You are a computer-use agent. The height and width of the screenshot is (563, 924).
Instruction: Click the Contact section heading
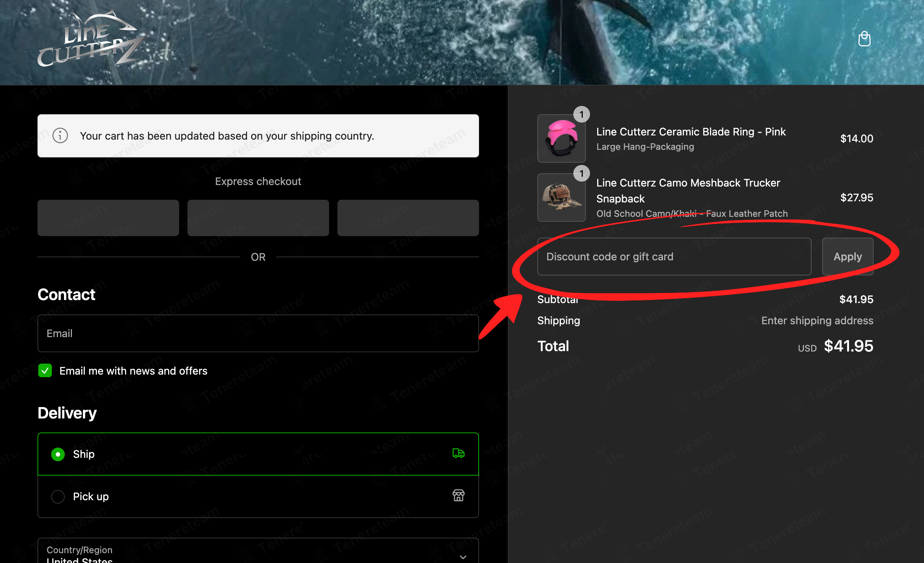(66, 294)
